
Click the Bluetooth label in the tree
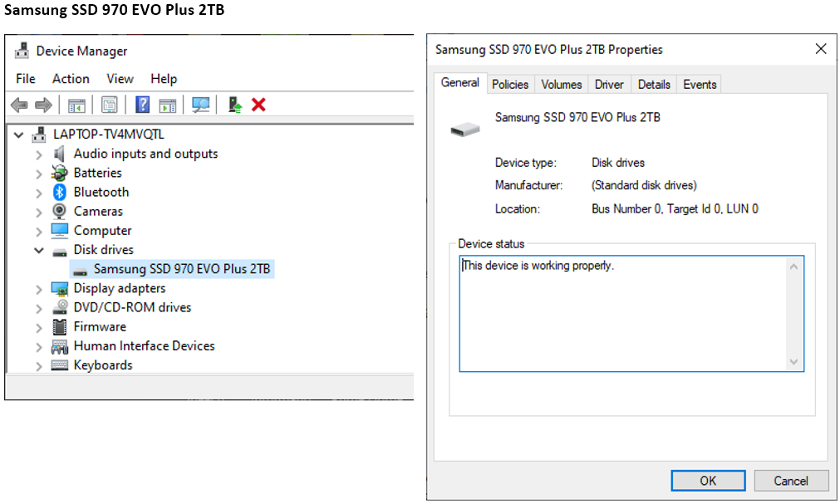(101, 193)
